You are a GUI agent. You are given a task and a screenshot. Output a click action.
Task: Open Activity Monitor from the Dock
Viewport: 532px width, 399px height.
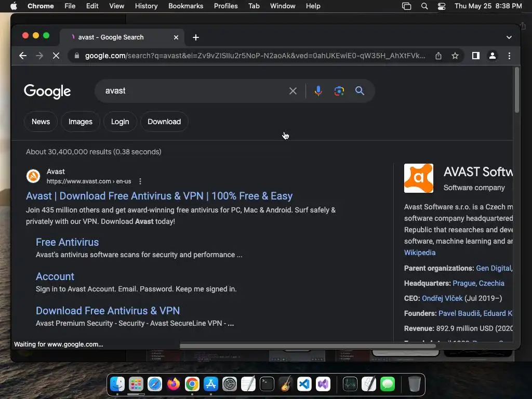coord(350,384)
